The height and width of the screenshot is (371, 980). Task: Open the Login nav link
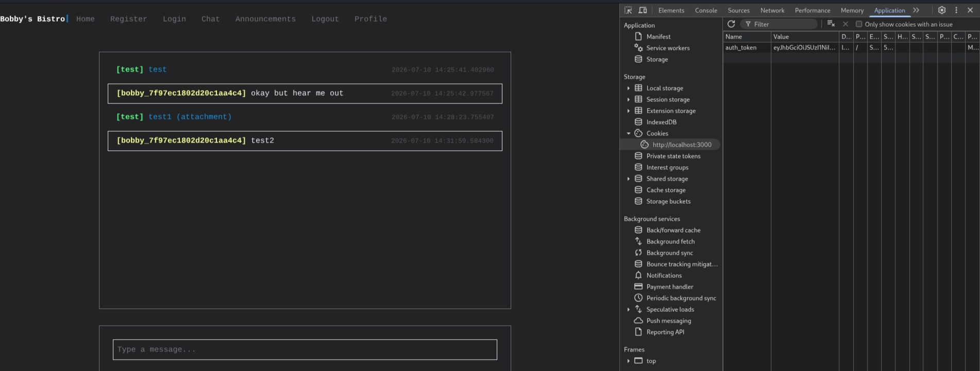click(x=174, y=19)
